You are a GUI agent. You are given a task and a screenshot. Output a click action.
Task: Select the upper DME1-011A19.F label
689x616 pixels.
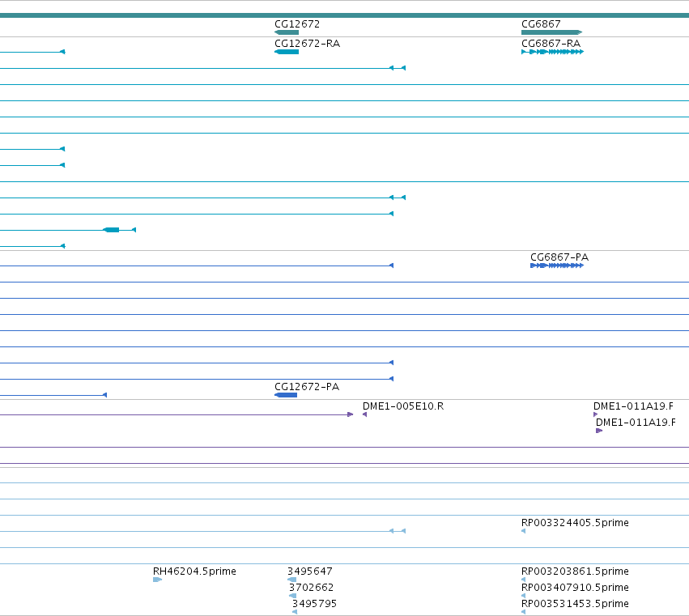point(633,406)
